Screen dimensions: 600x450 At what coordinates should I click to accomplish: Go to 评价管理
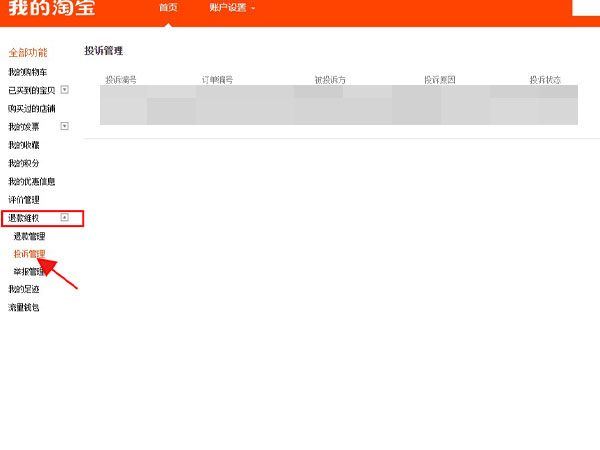click(24, 199)
